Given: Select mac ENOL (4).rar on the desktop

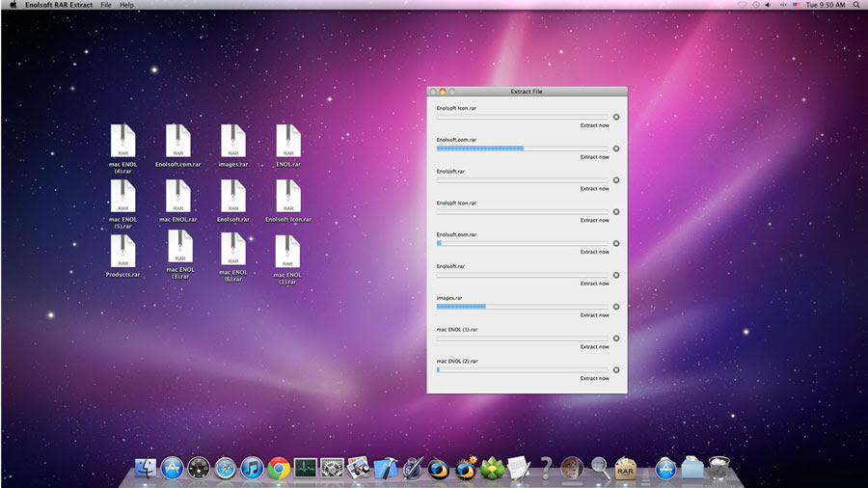Looking at the screenshot, I should pyautogui.click(x=122, y=142).
